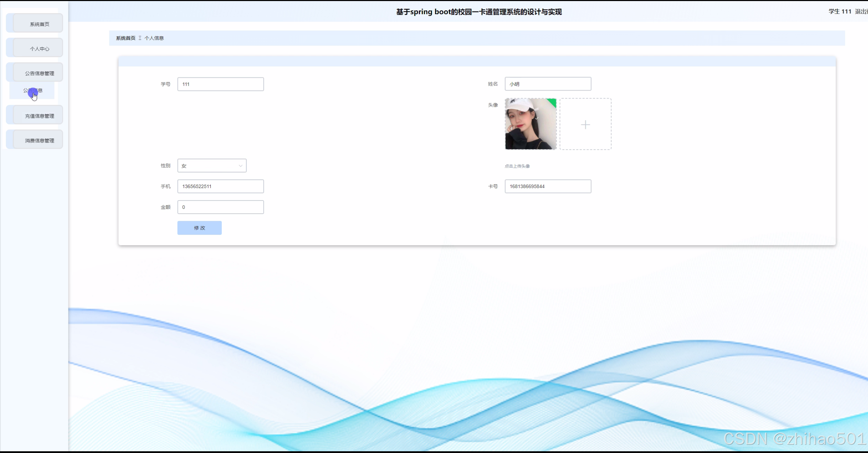Select the 公告信息 submenu item

coord(33,91)
